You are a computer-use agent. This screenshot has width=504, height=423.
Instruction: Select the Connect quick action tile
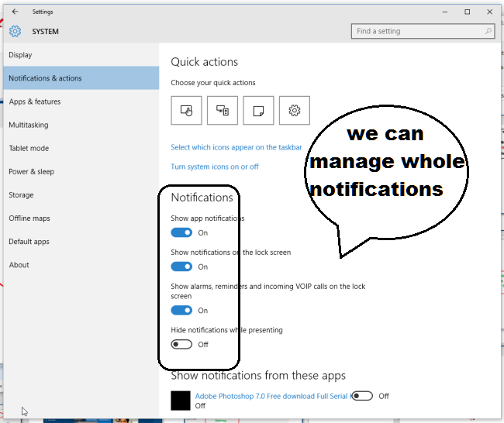pos(223,110)
